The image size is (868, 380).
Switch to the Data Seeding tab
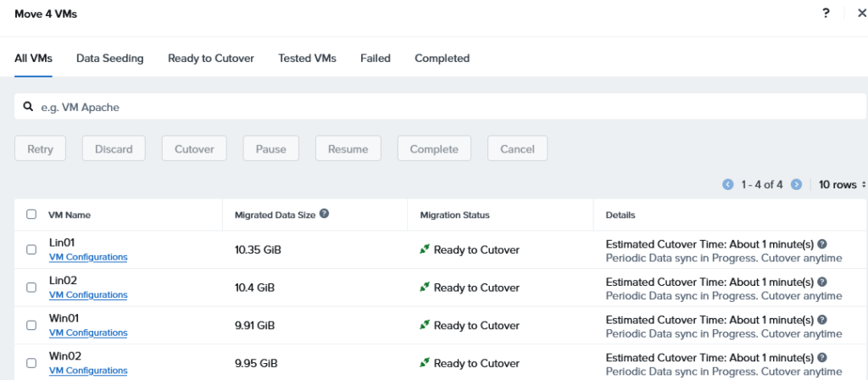109,59
